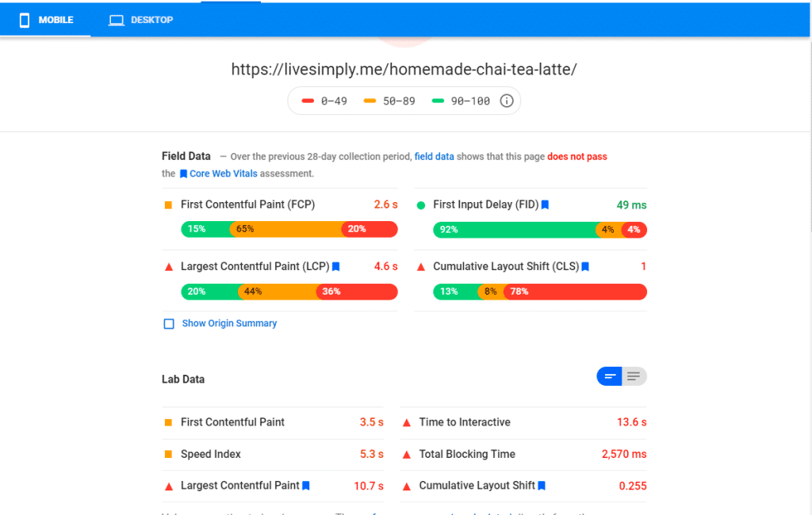Viewport: 812px width, 515px height.
Task: Open the Core Web Vitals link
Action: coord(223,174)
